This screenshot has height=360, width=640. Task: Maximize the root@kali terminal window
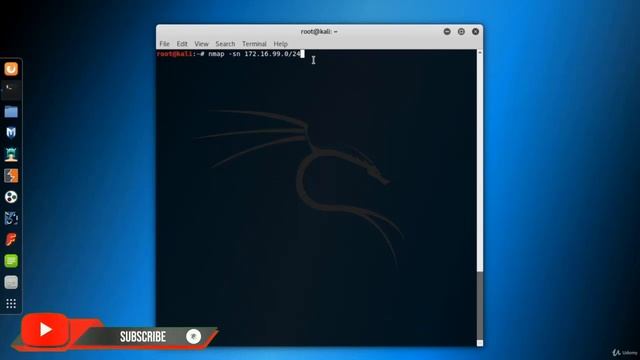[461, 31]
